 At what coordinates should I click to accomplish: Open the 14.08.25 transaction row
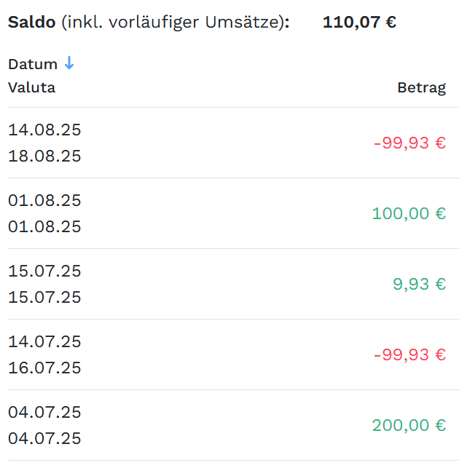tap(233, 143)
